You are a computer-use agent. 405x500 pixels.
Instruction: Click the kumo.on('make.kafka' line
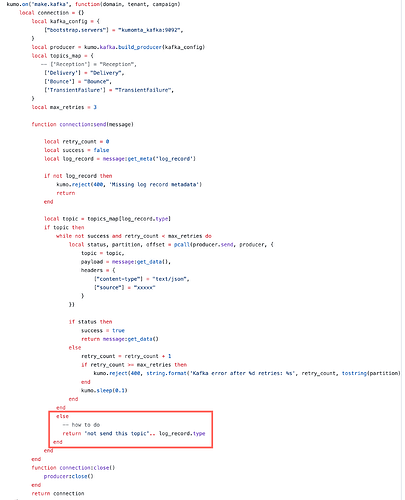pos(93,4)
